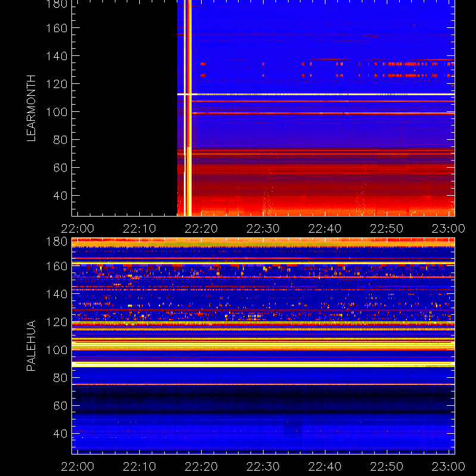Select the 120 frequency tick label on Learmonth axis
The image size is (476, 476).
[57, 84]
